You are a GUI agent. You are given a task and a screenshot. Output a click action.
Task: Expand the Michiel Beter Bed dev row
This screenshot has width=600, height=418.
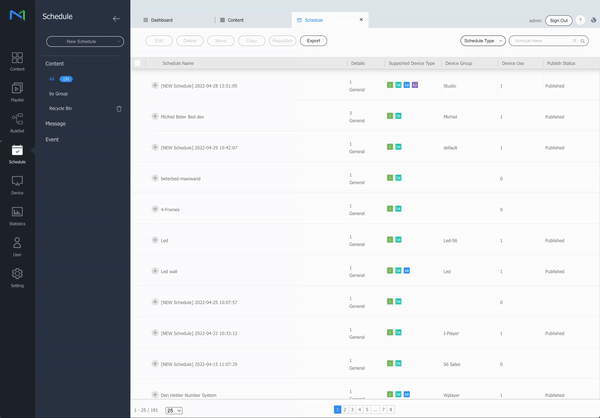pyautogui.click(x=155, y=116)
